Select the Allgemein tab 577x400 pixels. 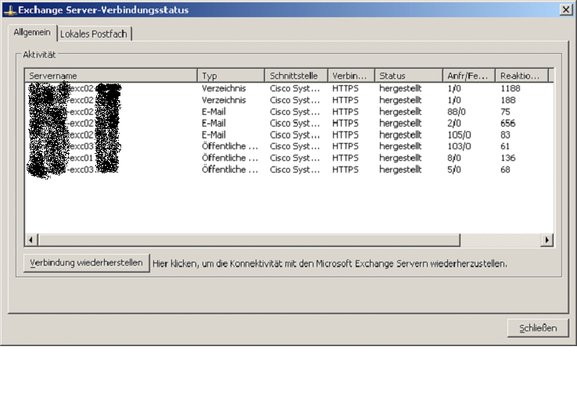(x=32, y=32)
